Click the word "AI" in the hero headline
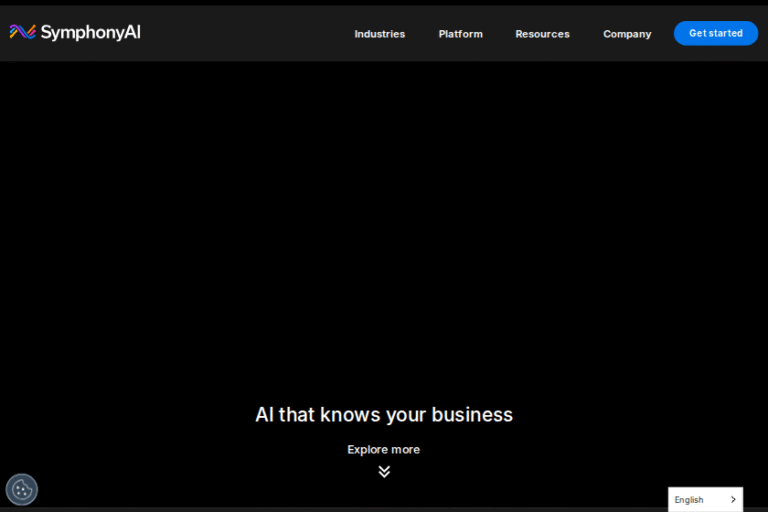The image size is (768, 512). pyautogui.click(x=264, y=415)
